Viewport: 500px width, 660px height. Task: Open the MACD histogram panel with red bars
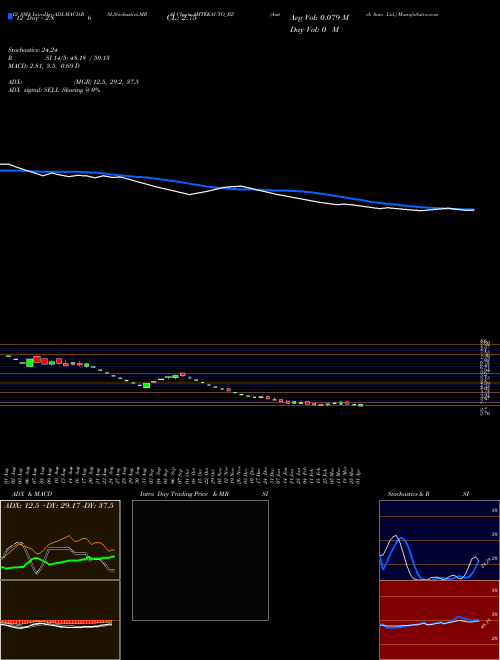pos(60,620)
